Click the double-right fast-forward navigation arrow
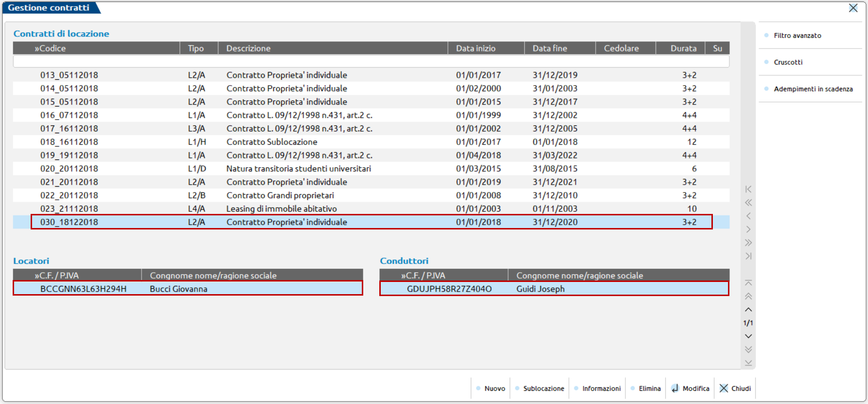The width and height of the screenshot is (868, 404). click(x=748, y=243)
